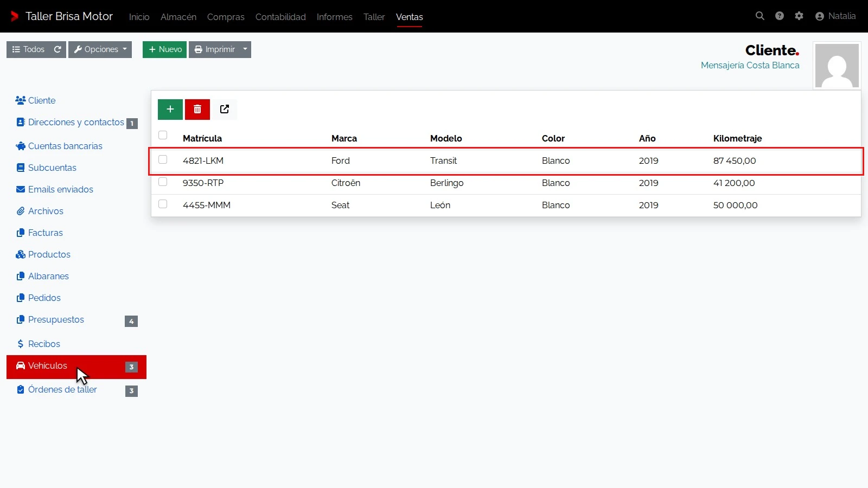Image resolution: width=868 pixels, height=488 pixels.
Task: Open the Contabilidad menu
Action: (280, 17)
